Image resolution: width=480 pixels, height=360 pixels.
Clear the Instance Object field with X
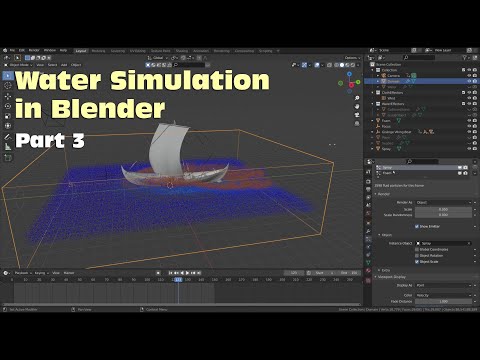(469, 243)
